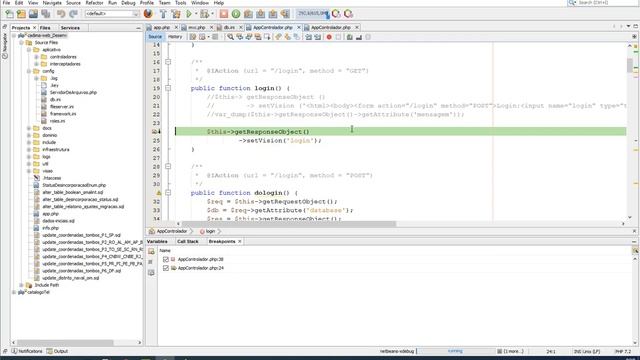Collapse the login function code fold
The image size is (640, 360).
coord(168,88)
